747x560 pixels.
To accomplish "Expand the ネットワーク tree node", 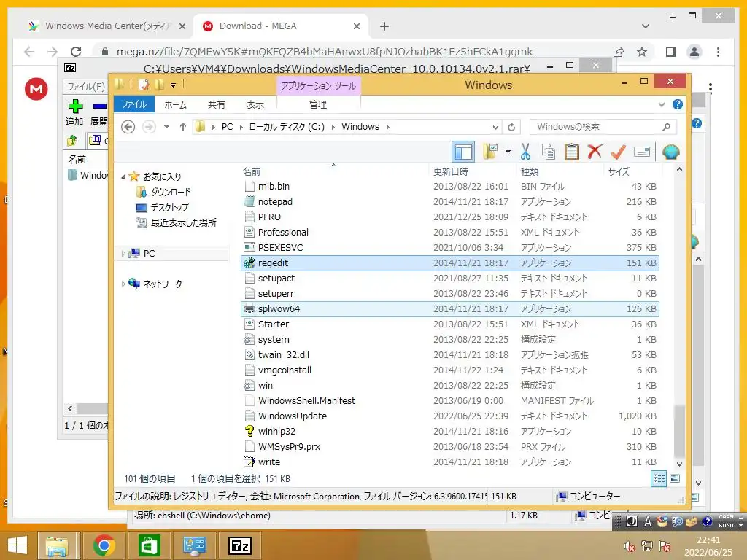I will (123, 284).
